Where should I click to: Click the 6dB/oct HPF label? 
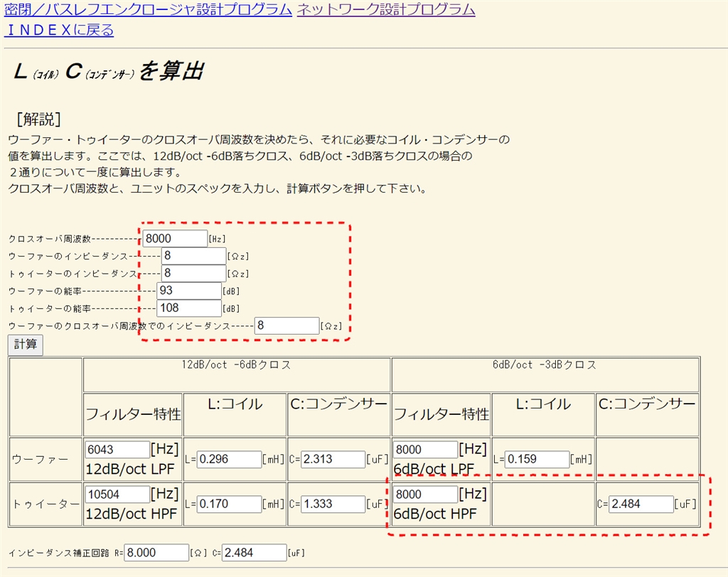point(435,514)
